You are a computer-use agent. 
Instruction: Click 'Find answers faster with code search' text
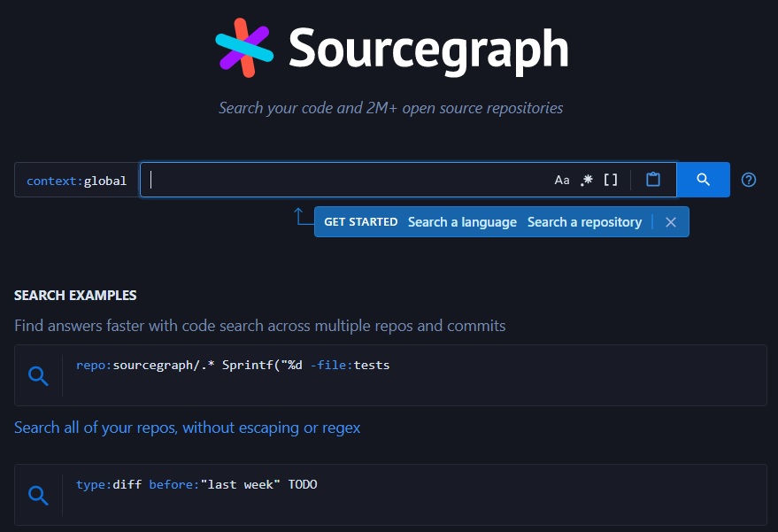click(260, 326)
